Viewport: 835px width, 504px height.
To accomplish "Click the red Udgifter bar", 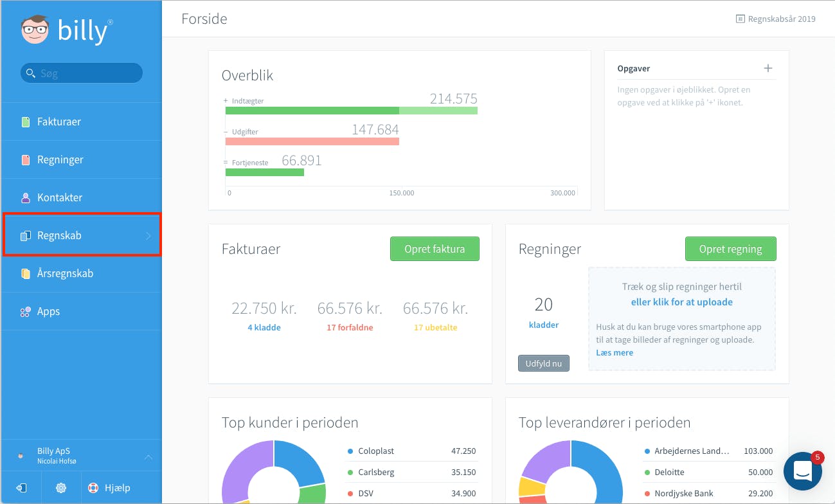I will (x=312, y=141).
